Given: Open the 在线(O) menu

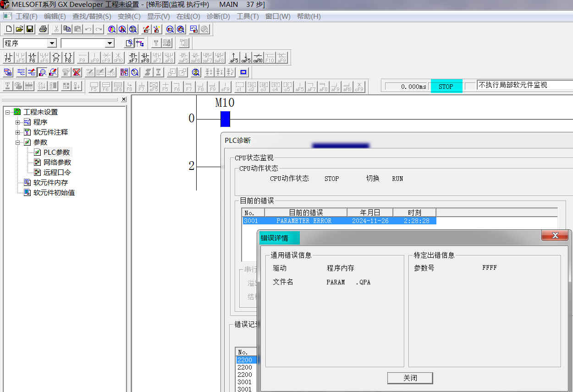Looking at the screenshot, I should coord(188,16).
